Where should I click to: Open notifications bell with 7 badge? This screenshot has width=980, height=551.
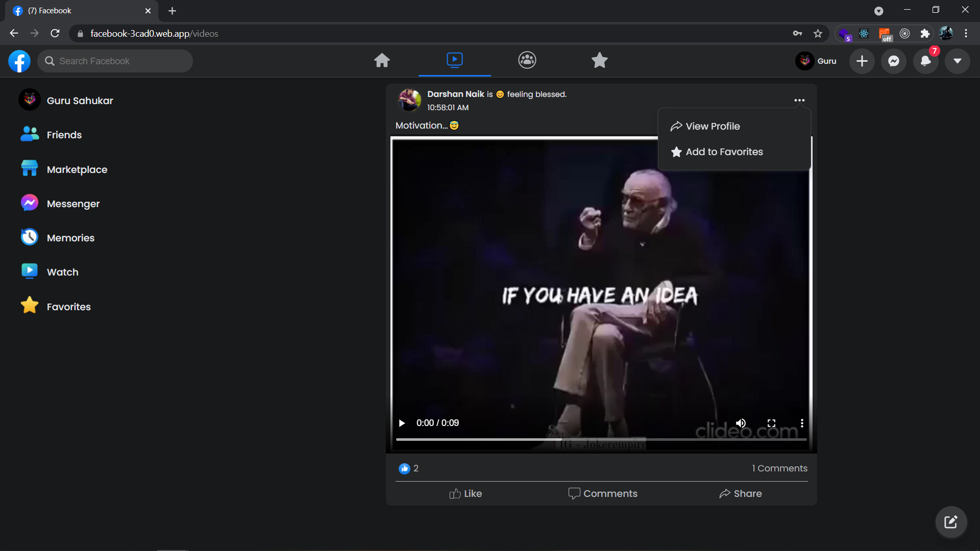pyautogui.click(x=926, y=61)
